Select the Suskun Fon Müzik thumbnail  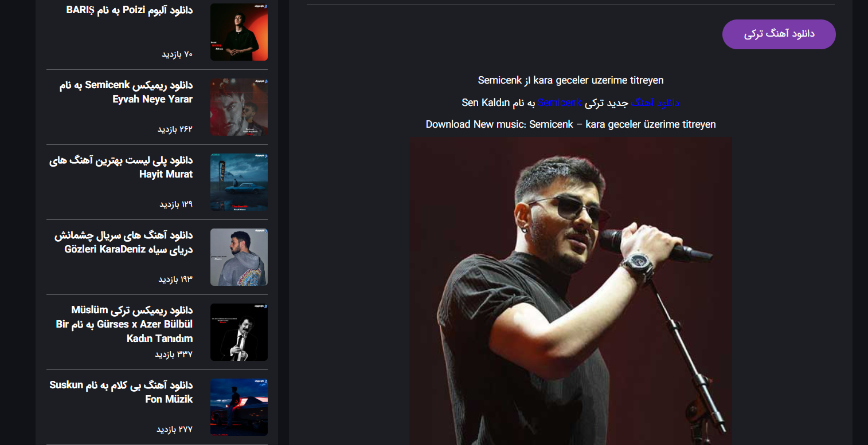tap(238, 407)
